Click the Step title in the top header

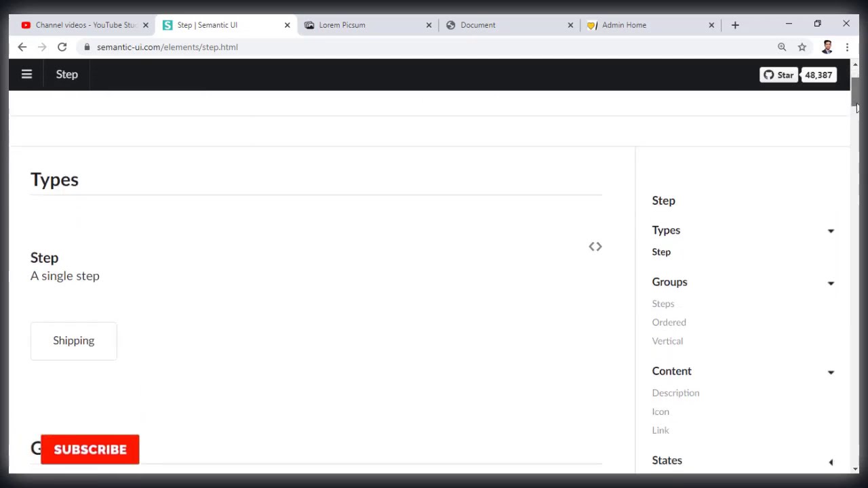(x=67, y=75)
